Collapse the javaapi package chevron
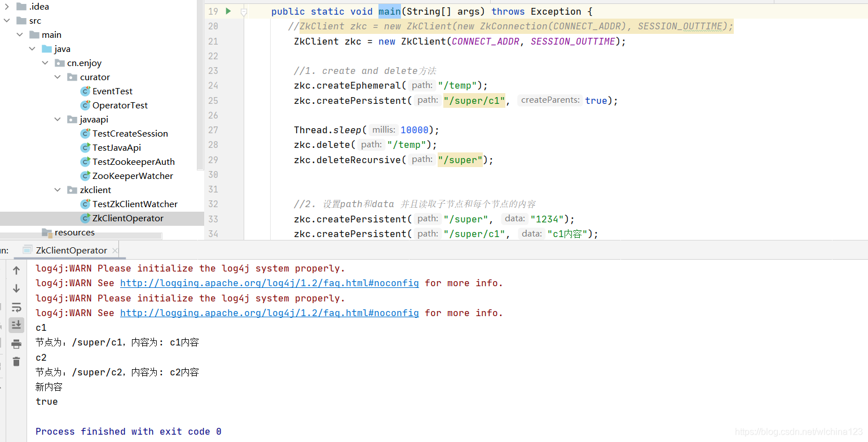This screenshot has height=442, width=868. coord(58,119)
